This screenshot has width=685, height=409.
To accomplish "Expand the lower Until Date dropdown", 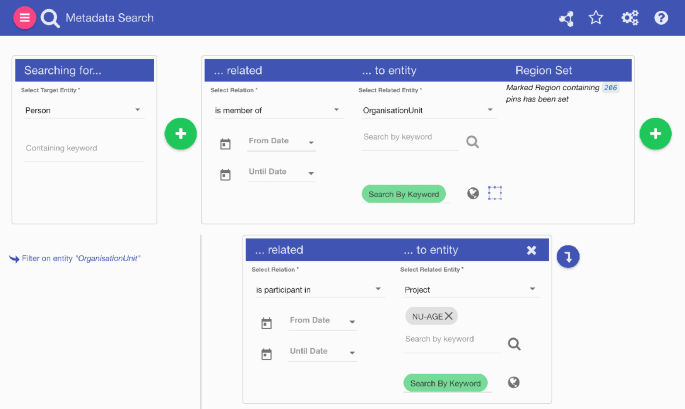I will click(322, 351).
